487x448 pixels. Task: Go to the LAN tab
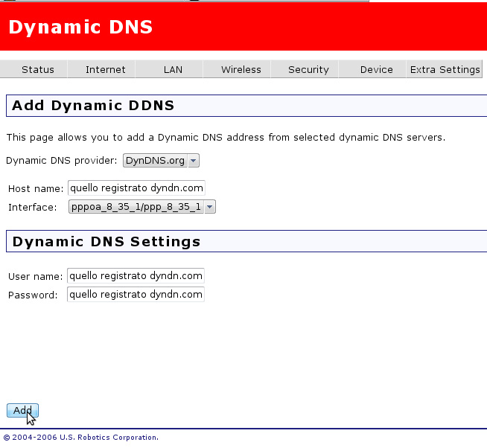[173, 69]
